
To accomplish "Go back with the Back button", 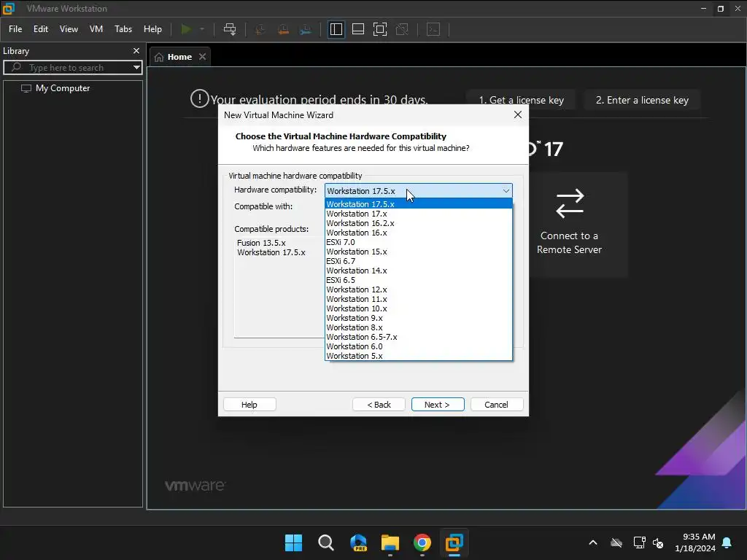I will click(379, 404).
